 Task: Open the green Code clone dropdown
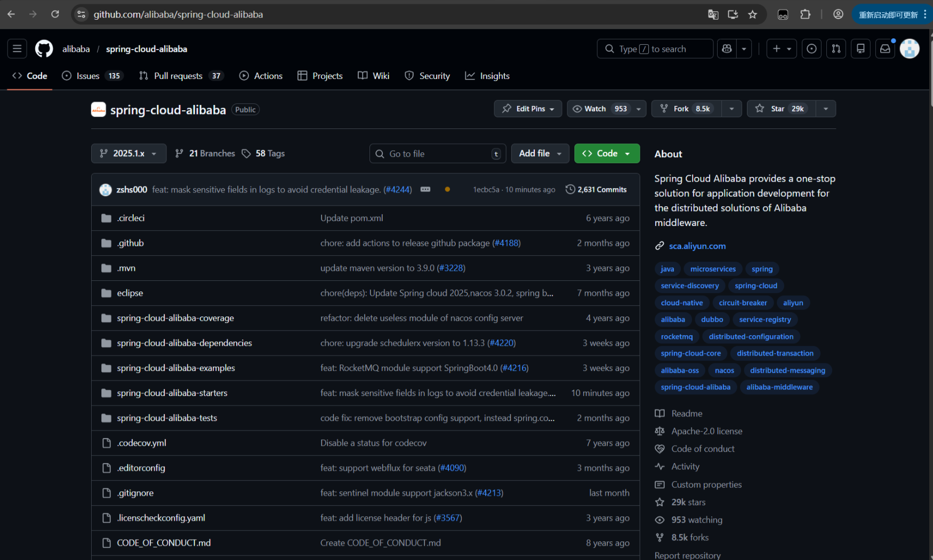607,153
